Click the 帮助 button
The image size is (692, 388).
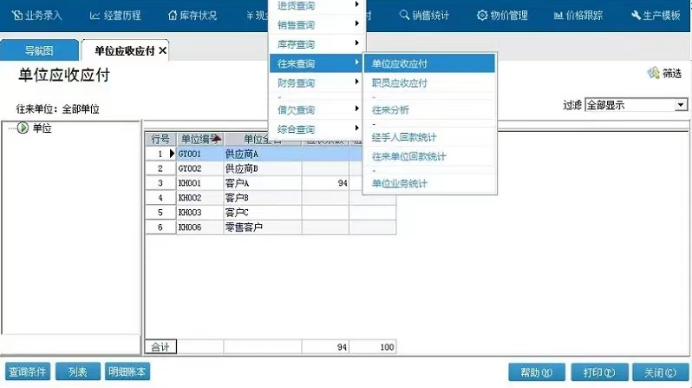537,373
